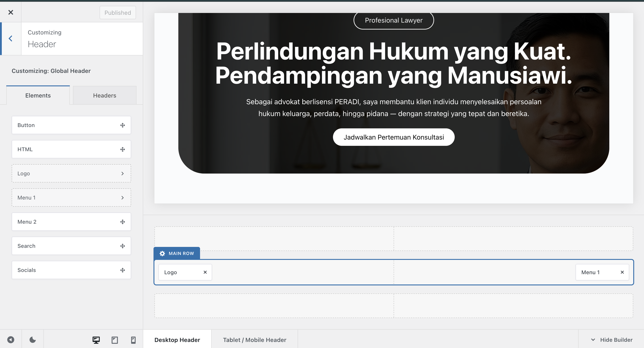This screenshot has height=348, width=644.
Task: Expand the Menu 1 element options chevron
Action: (122, 197)
